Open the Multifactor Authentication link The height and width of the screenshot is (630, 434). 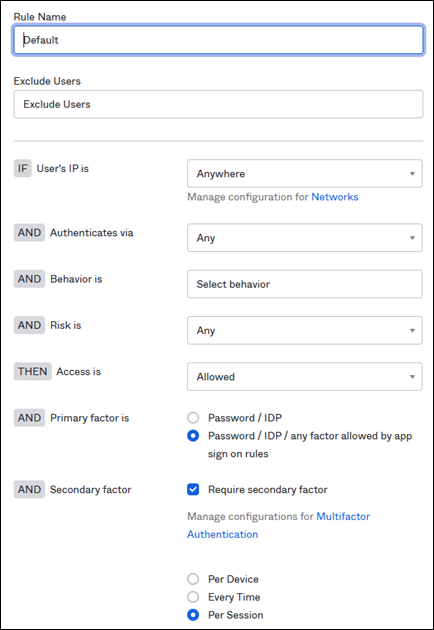pyautogui.click(x=278, y=525)
